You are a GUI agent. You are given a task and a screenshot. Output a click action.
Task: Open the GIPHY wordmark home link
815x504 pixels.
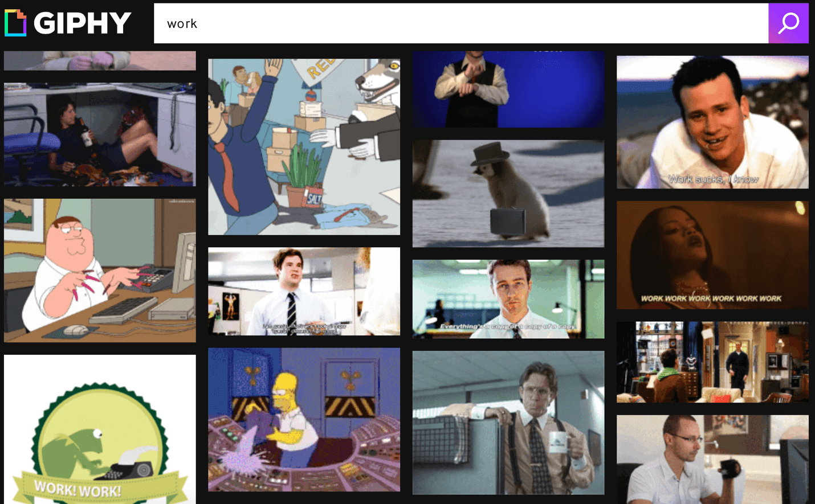click(x=83, y=23)
